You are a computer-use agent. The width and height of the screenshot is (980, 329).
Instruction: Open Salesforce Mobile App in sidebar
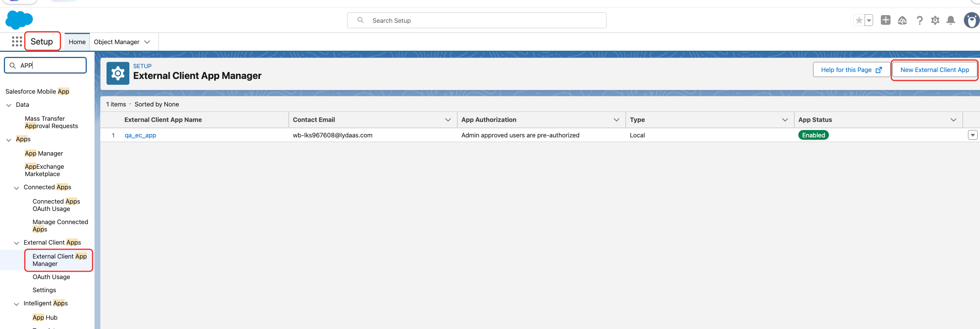click(x=37, y=91)
